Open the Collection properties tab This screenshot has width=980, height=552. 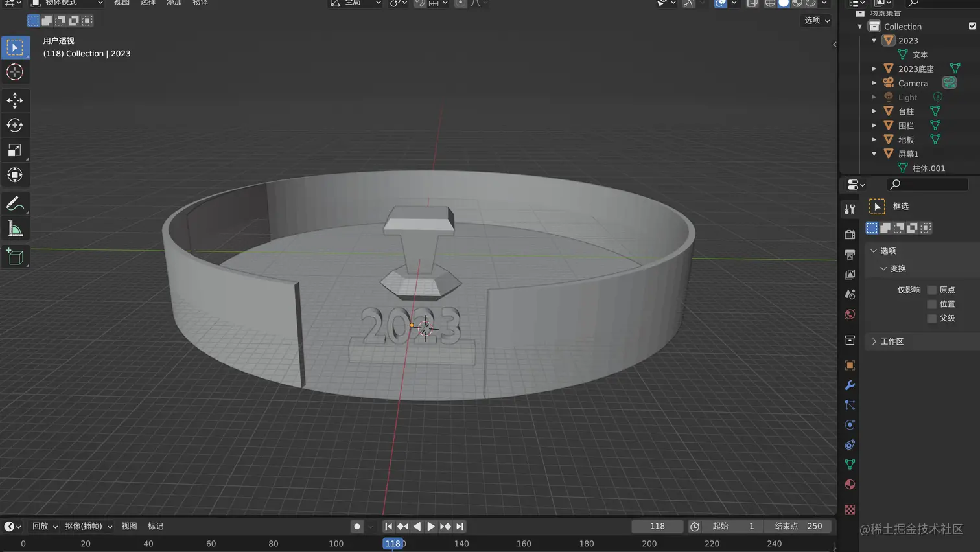[x=850, y=340]
